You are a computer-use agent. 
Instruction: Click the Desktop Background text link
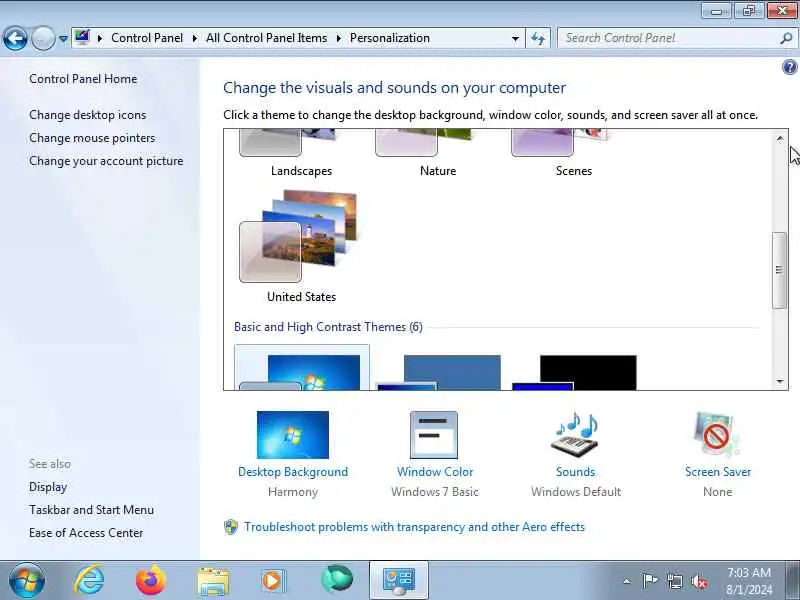pos(293,472)
